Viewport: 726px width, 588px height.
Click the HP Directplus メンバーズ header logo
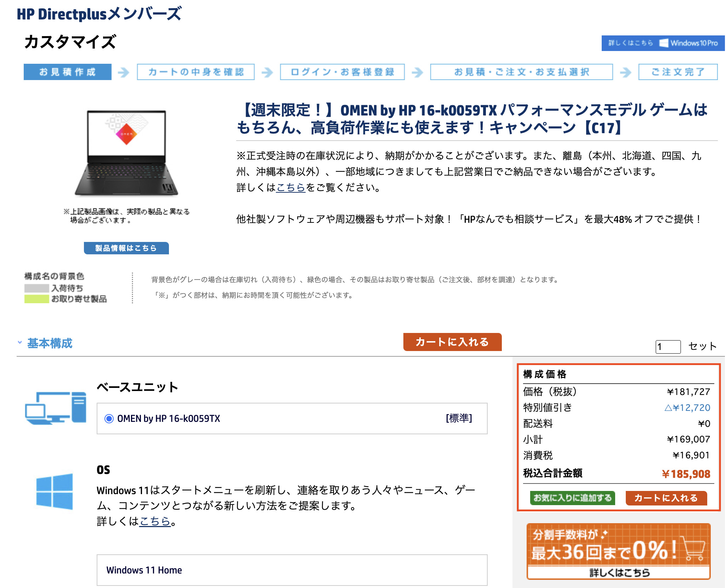tap(99, 14)
